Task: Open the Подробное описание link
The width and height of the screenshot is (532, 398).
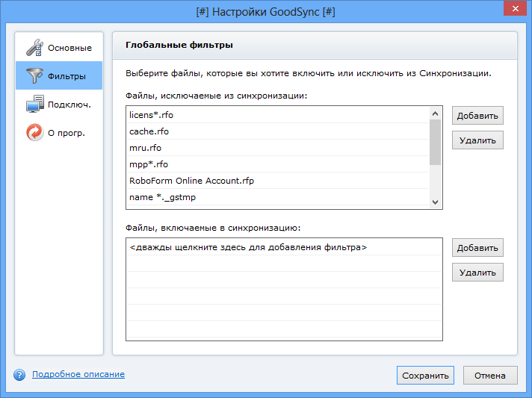Action: point(78,374)
